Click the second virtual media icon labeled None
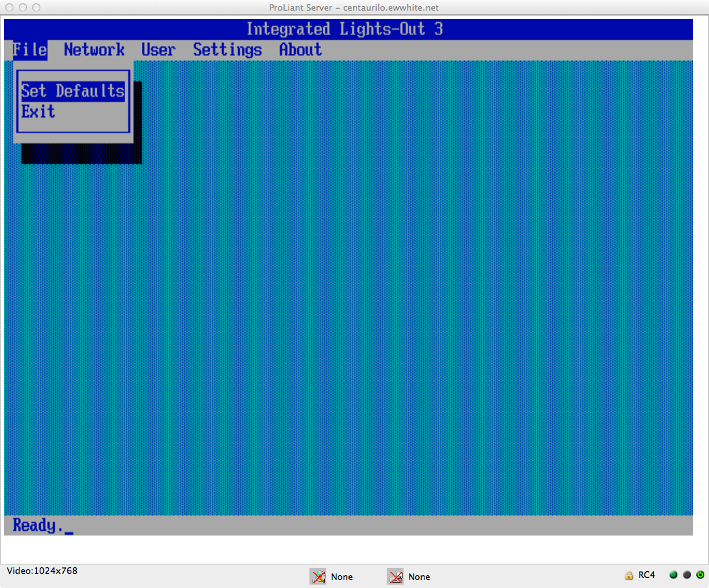 (x=396, y=577)
